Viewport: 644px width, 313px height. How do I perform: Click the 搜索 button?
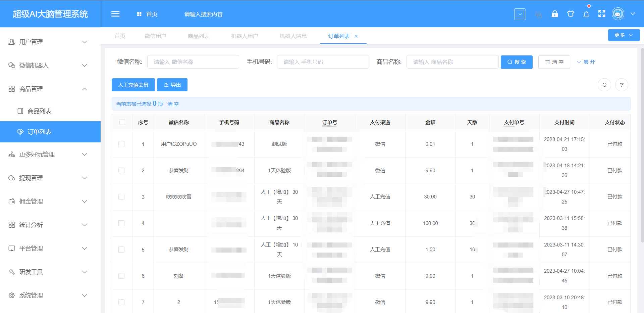click(516, 62)
